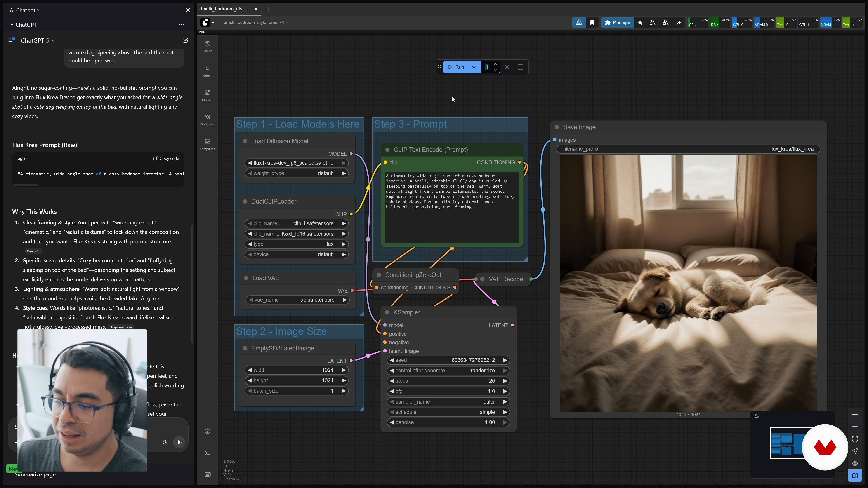Open the Manager button
The height and width of the screenshot is (488, 868).
click(x=617, y=23)
